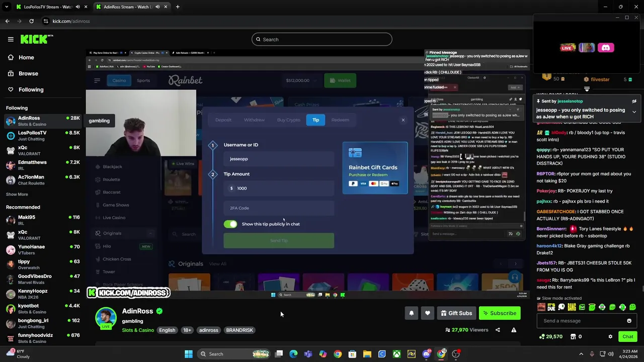Open YunoHanae recommended channel

coord(43,249)
